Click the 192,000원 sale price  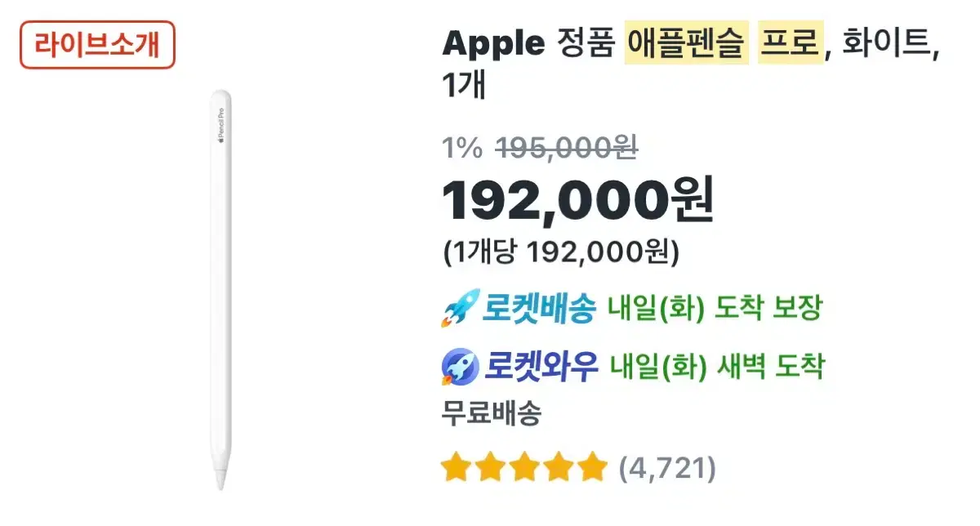pyautogui.click(x=577, y=200)
